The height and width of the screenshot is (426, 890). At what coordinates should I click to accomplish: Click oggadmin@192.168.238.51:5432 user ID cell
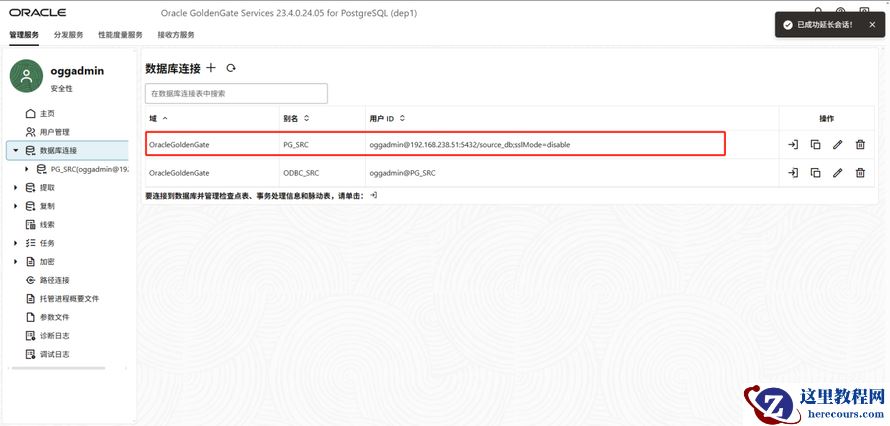(470, 145)
